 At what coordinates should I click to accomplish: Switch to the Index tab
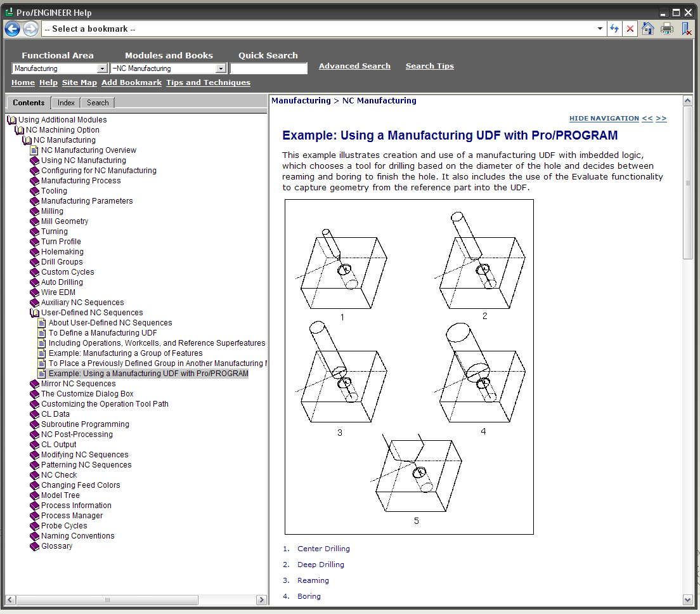(x=66, y=103)
